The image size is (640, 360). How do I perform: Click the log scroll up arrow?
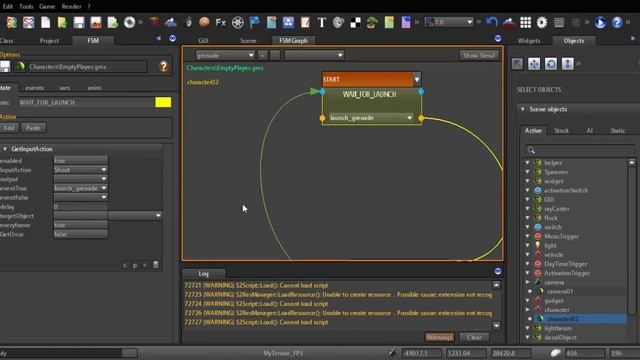pyautogui.click(x=496, y=285)
